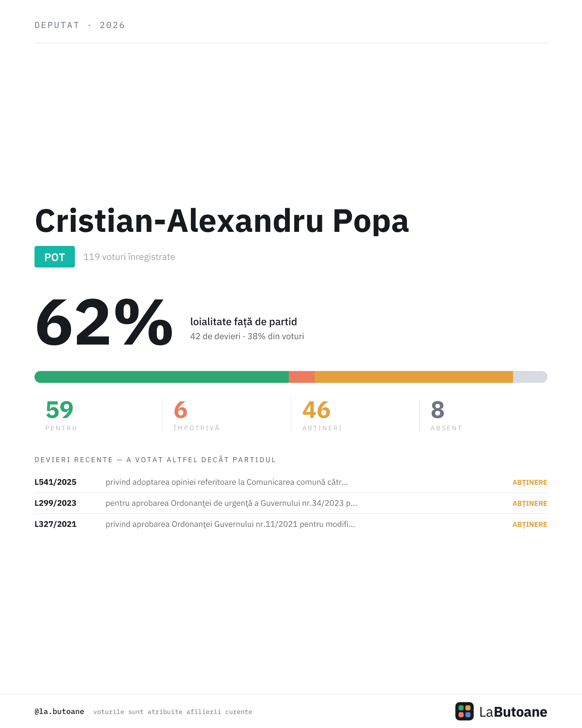Click the orange Abțineri bar segment
The image size is (582, 728).
click(414, 377)
